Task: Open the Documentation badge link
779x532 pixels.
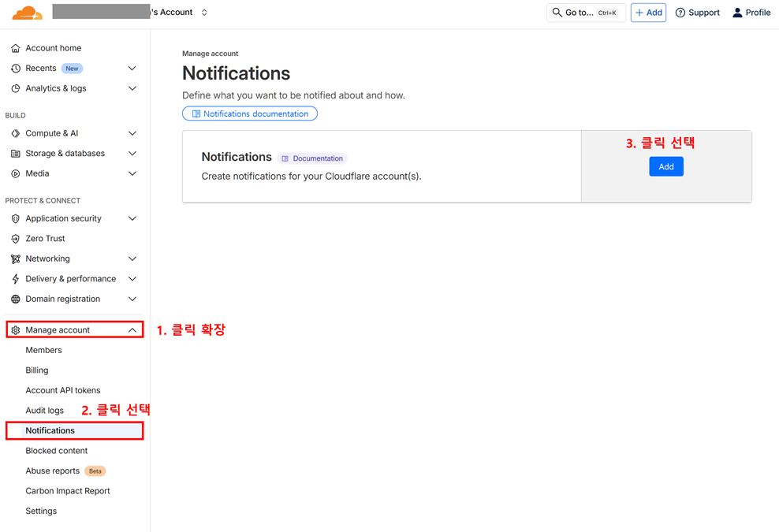Action: [x=312, y=158]
